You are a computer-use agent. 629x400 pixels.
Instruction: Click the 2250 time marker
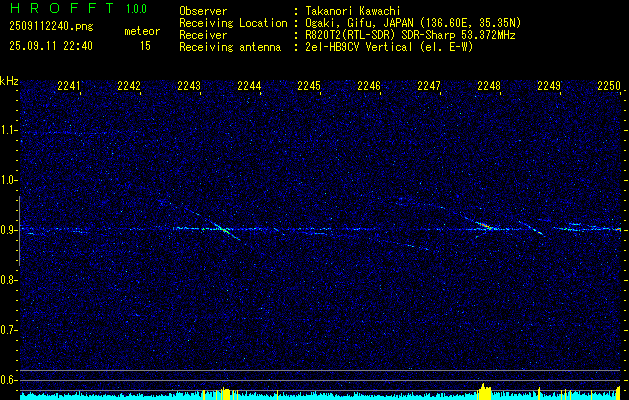coord(609,87)
